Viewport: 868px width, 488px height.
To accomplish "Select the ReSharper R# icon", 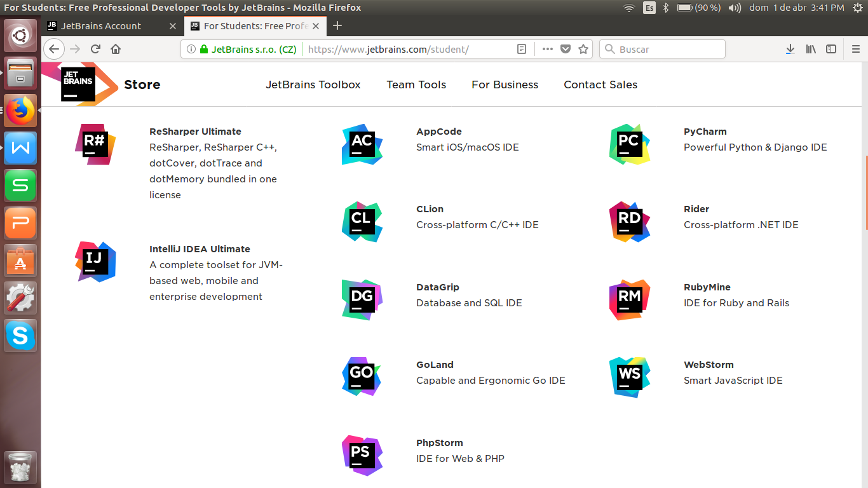I will [x=95, y=144].
